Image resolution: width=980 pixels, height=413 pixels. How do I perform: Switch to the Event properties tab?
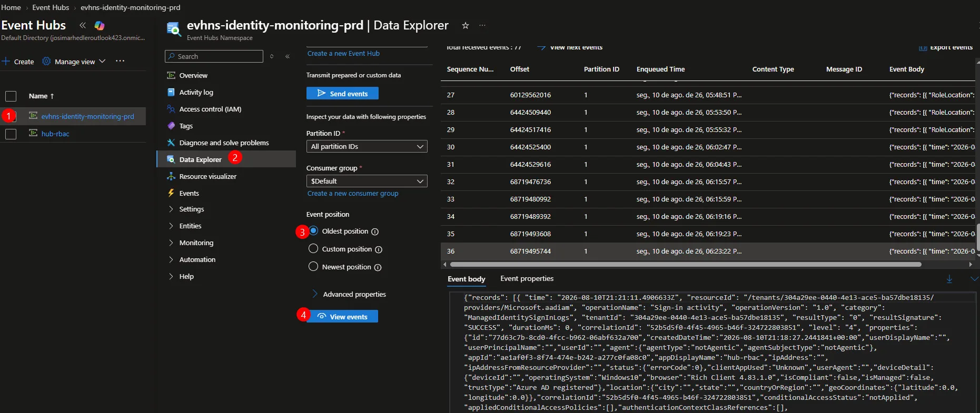coord(527,279)
